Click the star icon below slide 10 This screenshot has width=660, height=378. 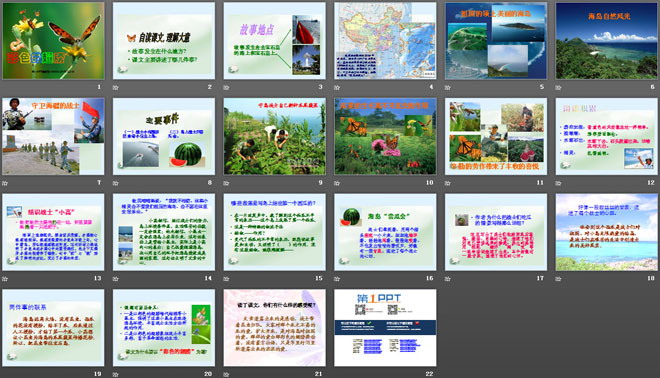point(337,183)
